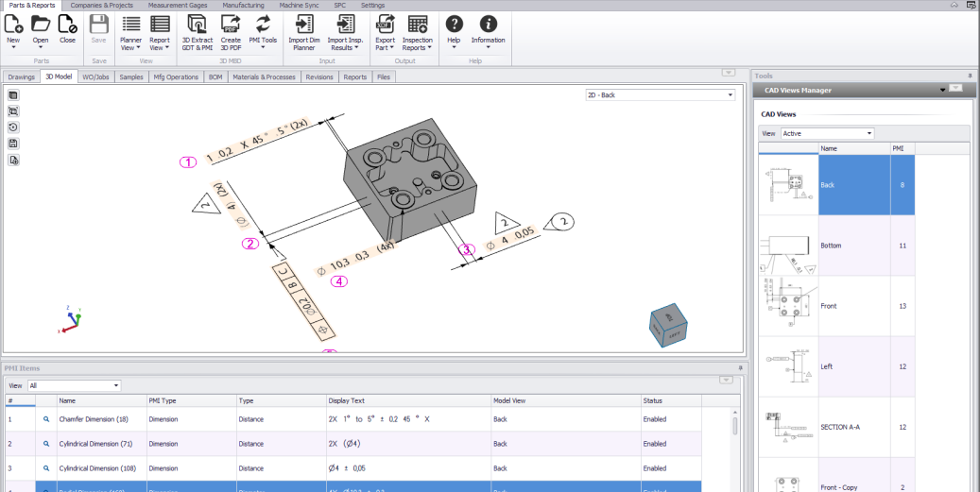This screenshot has width=980, height=492.
Task: Expand the Import Insp. Results dropdown arrow
Action: click(x=356, y=48)
